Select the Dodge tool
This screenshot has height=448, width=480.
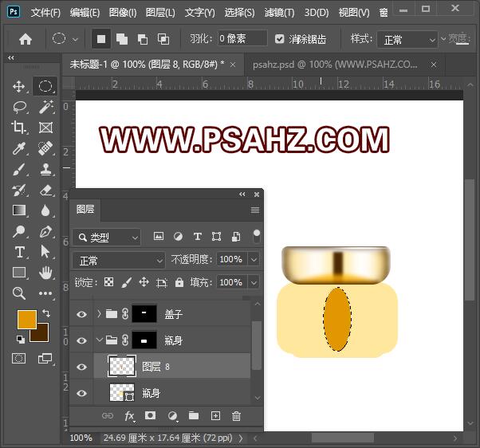click(x=19, y=231)
